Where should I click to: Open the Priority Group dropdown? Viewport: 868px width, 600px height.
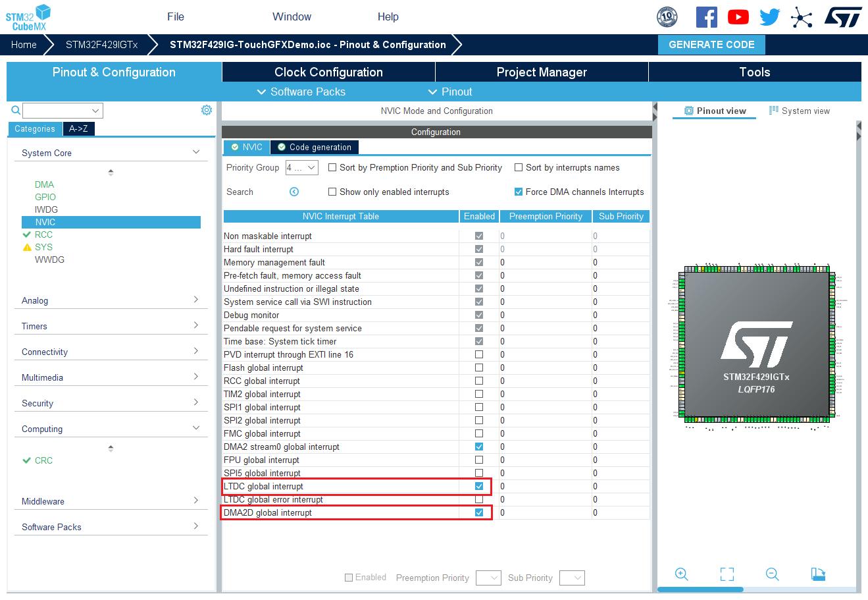pos(302,168)
